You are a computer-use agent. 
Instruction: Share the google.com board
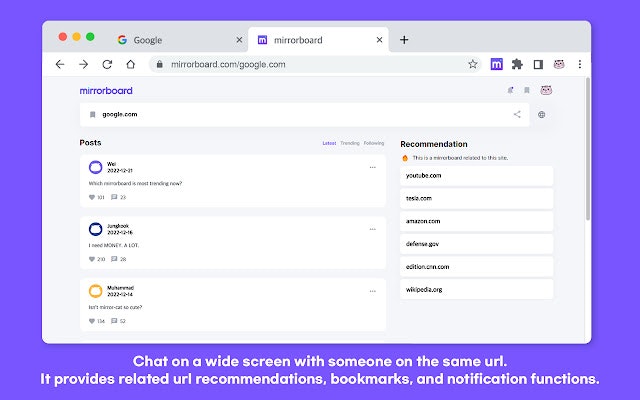[x=517, y=114]
